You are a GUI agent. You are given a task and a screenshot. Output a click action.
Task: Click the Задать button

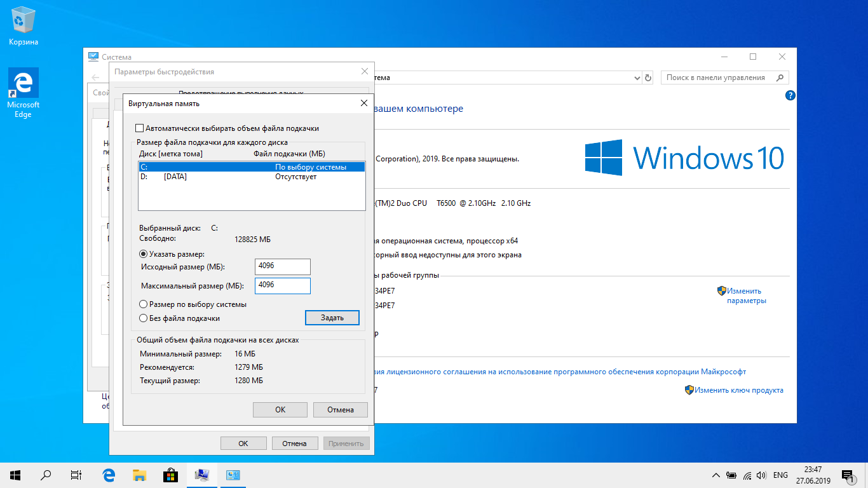tap(332, 318)
